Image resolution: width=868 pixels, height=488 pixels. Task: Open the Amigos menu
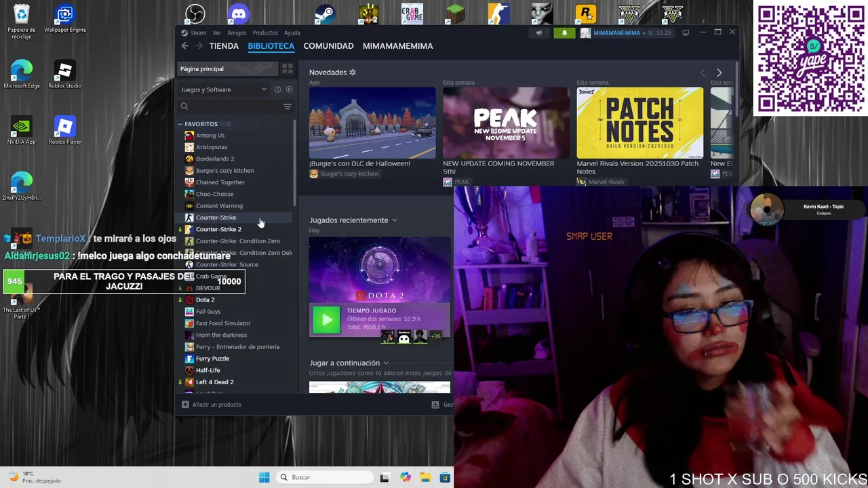click(x=237, y=33)
